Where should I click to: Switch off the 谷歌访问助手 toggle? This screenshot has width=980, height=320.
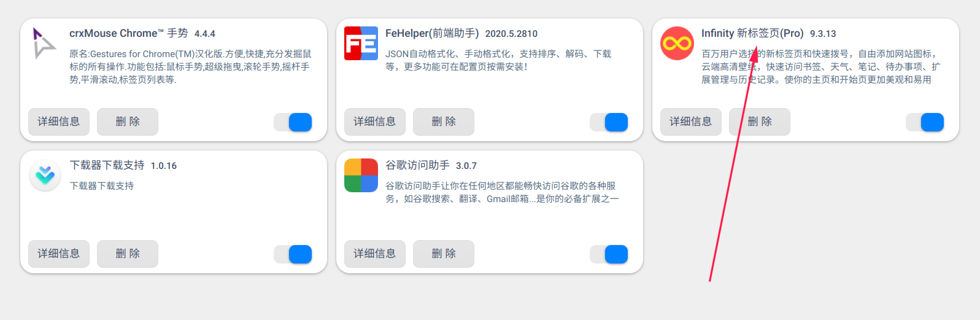click(609, 254)
